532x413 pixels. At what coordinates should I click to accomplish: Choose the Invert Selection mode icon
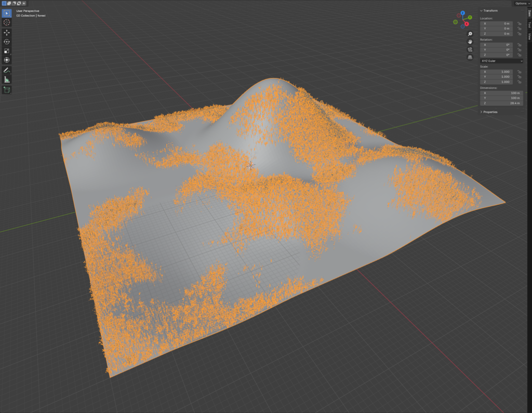[x=19, y=4]
